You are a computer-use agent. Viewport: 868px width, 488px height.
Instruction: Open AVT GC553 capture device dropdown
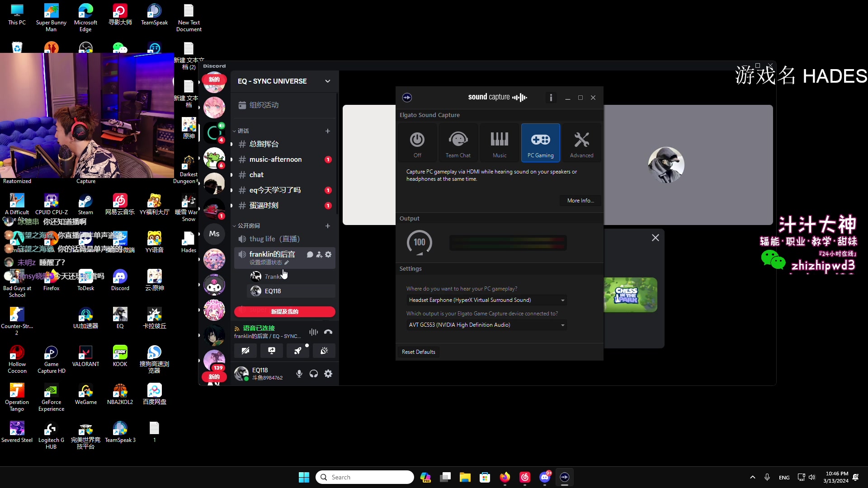[x=486, y=325]
